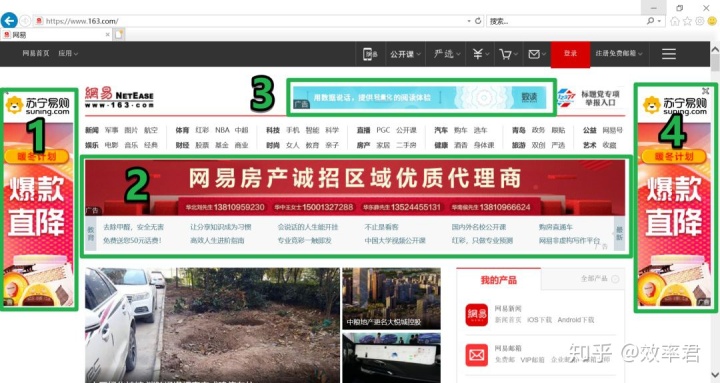
Task: Click the page scrollbar up arrow
Action: coord(715,49)
